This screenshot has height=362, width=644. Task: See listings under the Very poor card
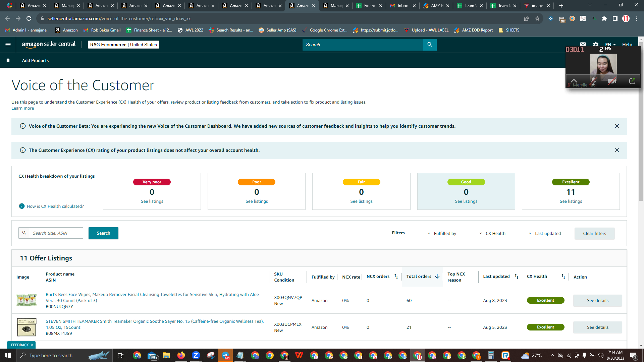[152, 201]
